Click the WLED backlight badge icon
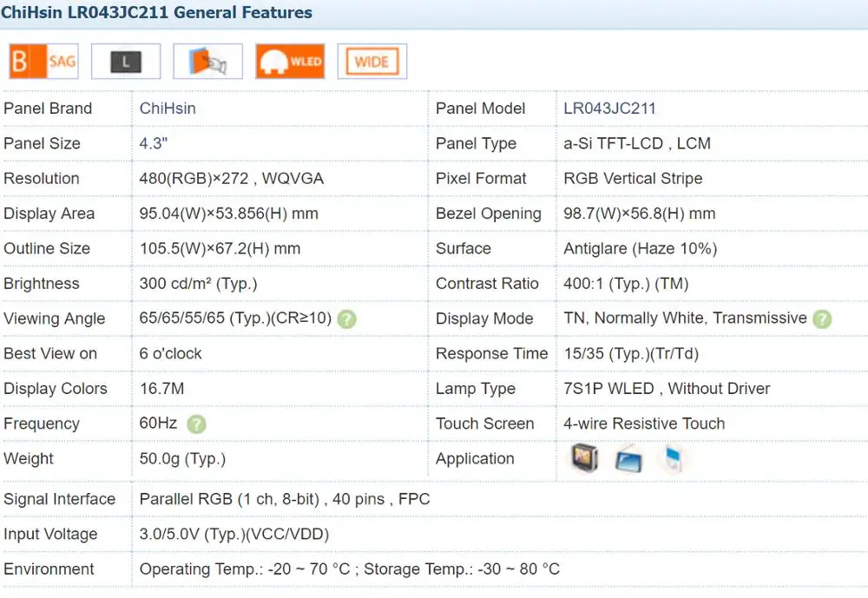Screen dimensions: 868x598 (x=290, y=61)
